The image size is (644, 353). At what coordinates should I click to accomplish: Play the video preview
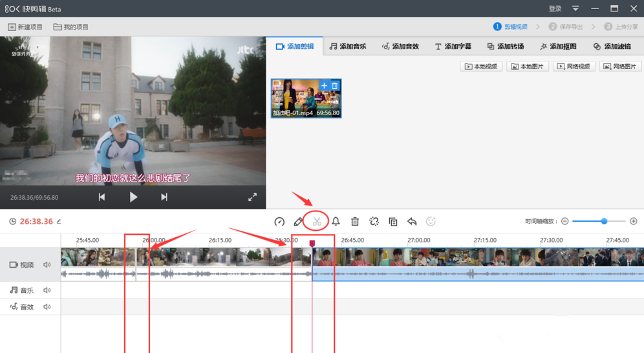(133, 197)
